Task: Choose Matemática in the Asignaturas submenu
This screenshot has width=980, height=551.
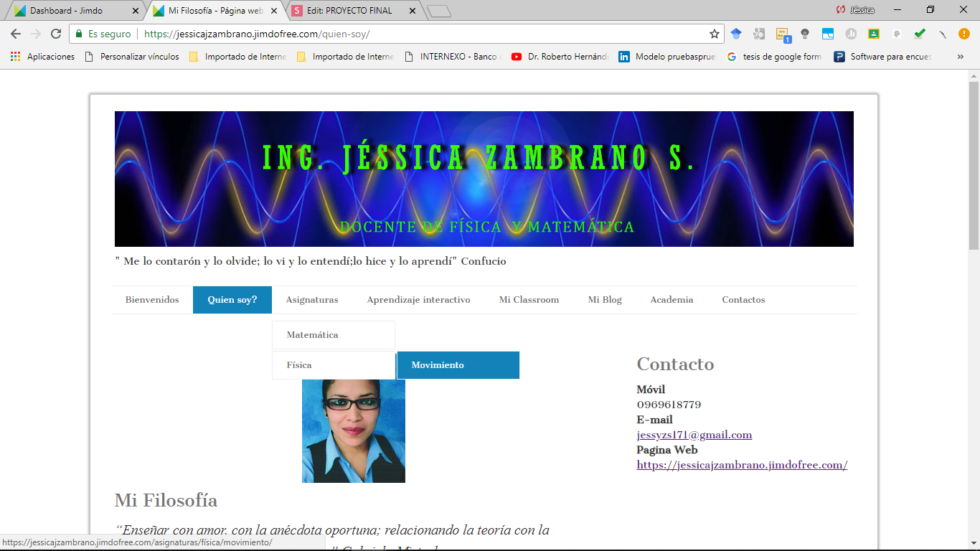Action: point(334,335)
